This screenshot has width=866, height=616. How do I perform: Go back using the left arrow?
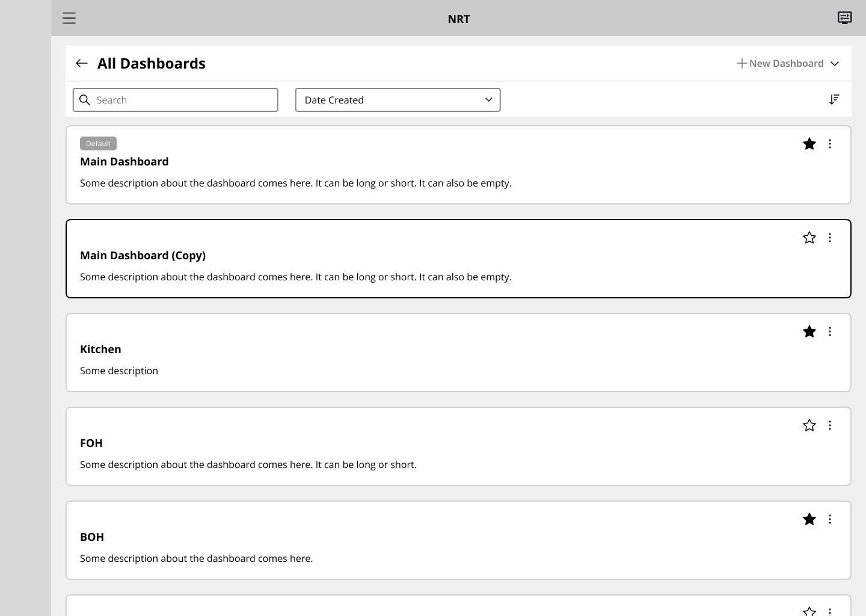click(82, 63)
